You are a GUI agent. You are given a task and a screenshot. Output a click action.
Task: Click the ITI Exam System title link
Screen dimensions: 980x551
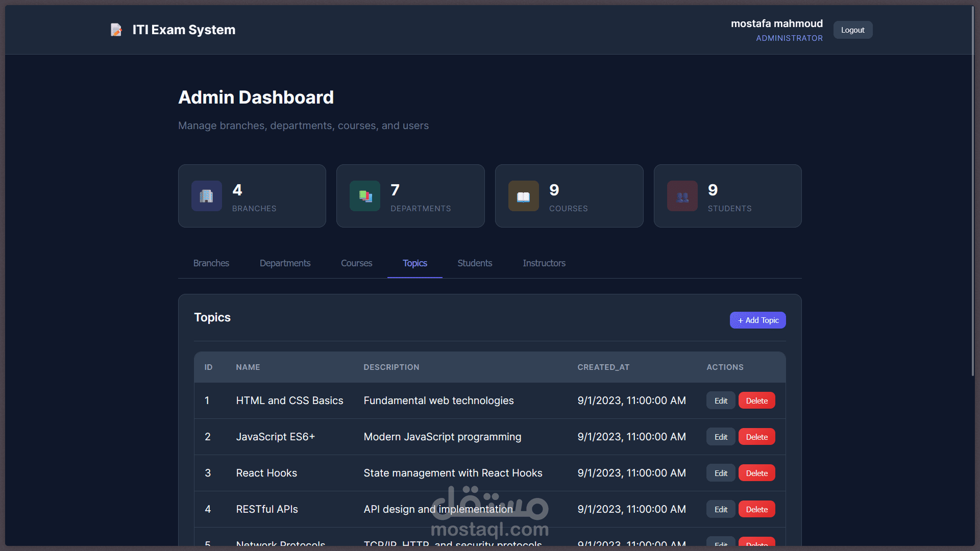[184, 30]
